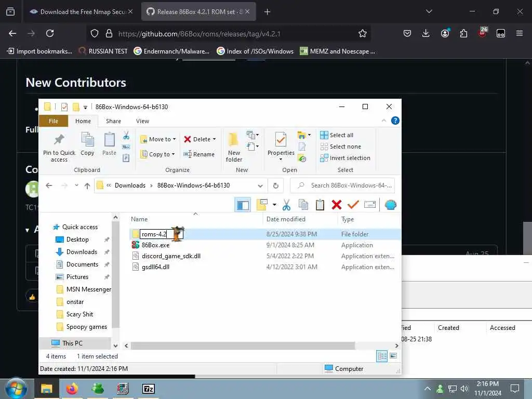
Task: Refresh the current folder view
Action: (x=276, y=185)
